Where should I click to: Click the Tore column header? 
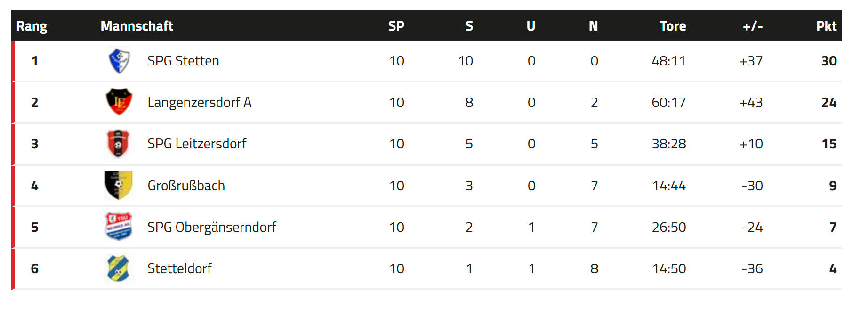pos(673,26)
